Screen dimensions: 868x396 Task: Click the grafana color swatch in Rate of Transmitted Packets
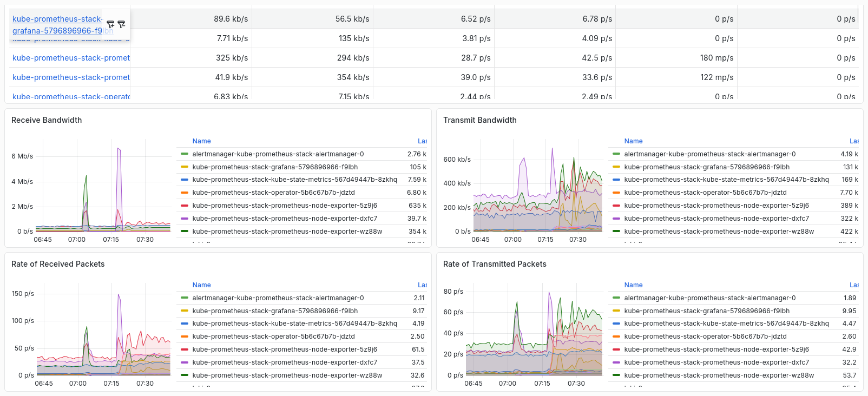(x=616, y=311)
